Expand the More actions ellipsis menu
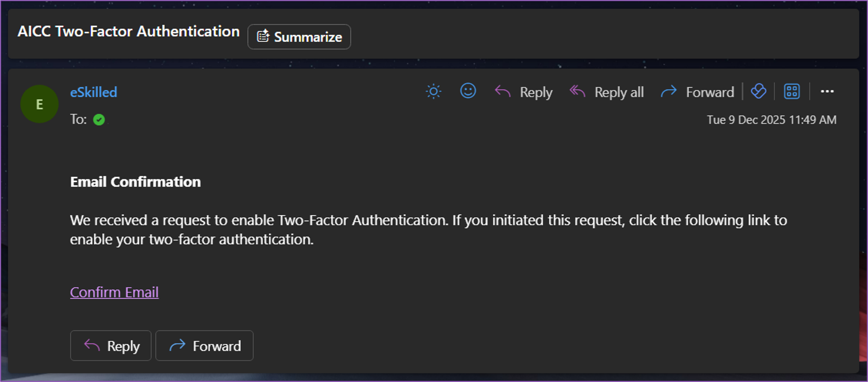Viewport: 868px width, 382px height. tap(827, 92)
